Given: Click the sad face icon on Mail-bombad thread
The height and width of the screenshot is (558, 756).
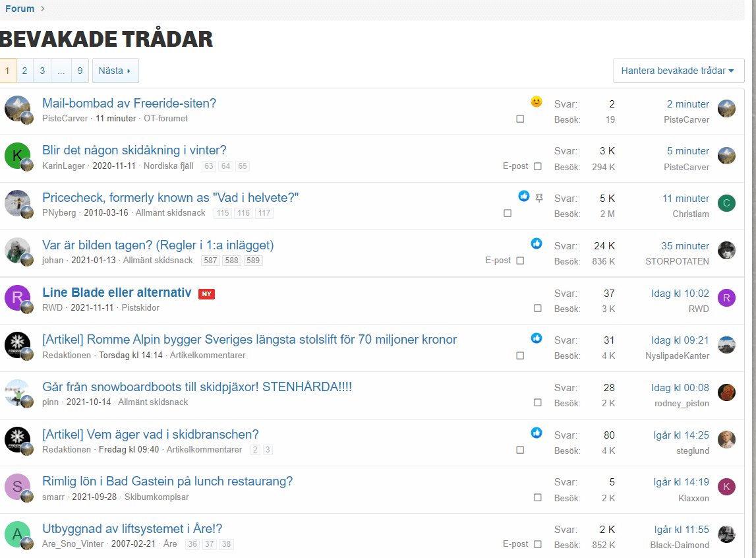Looking at the screenshot, I should point(537,102).
